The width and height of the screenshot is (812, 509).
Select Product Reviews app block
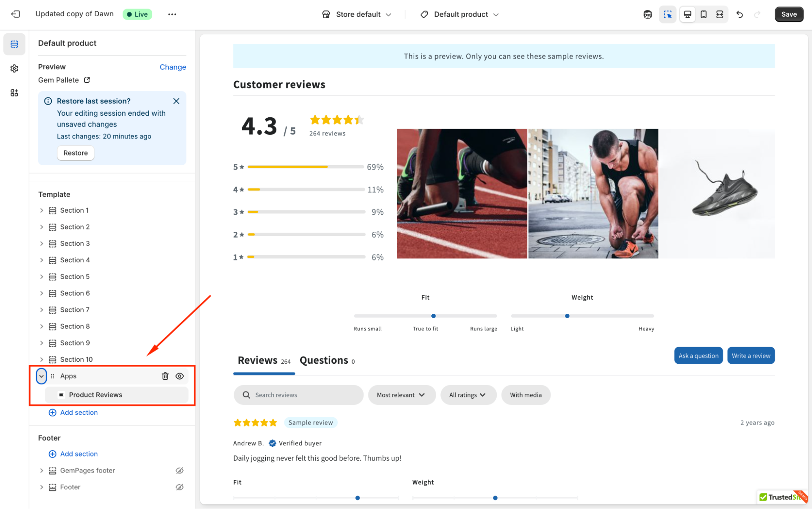(95, 395)
